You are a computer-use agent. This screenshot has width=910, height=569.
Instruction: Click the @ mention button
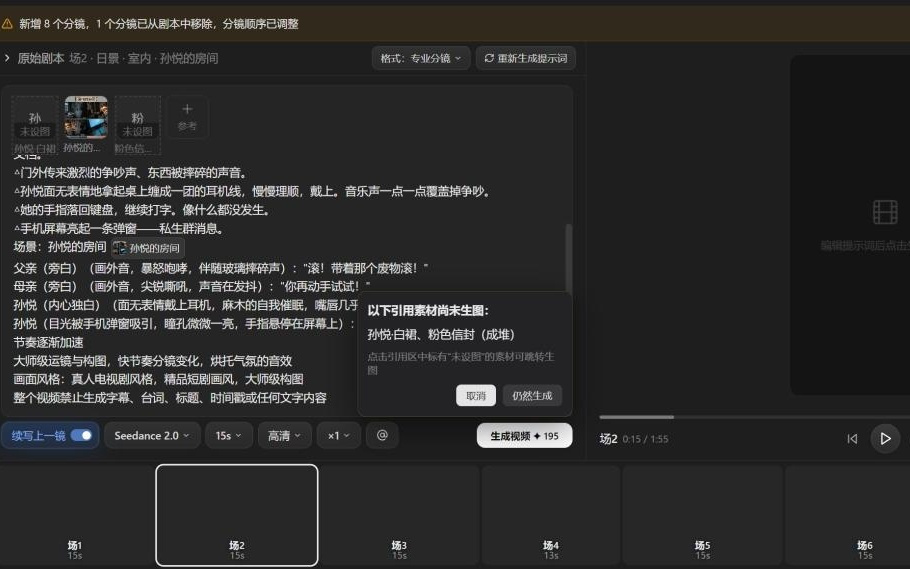click(x=382, y=435)
